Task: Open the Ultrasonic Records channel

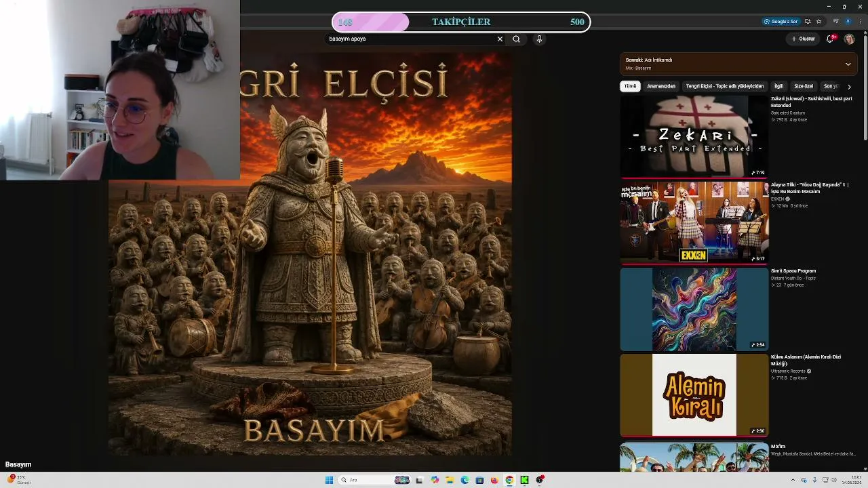Action: point(788,371)
